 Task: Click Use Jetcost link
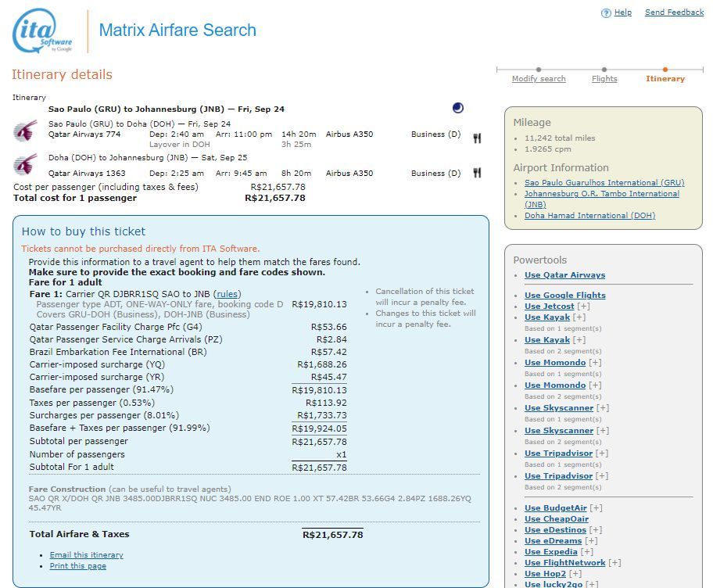click(550, 306)
